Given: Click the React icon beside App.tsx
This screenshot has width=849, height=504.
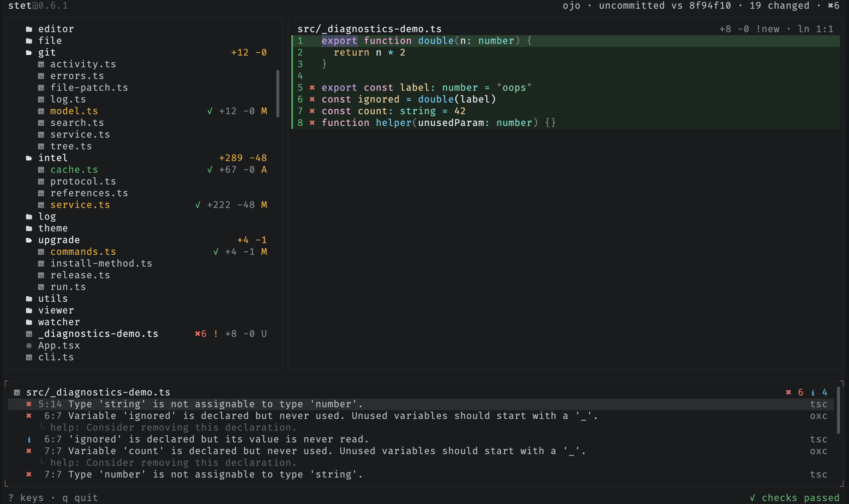Looking at the screenshot, I should [x=29, y=346].
